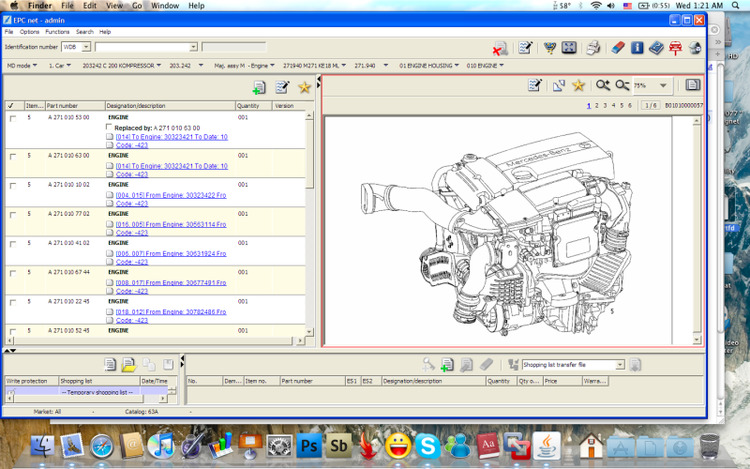Viewport: 750px width, 469px height.
Task: Click the star icon above parts list
Action: 304,87
